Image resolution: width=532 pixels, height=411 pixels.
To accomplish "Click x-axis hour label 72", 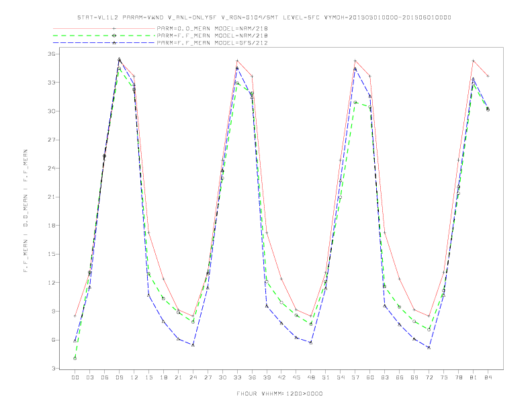I will point(429,377).
